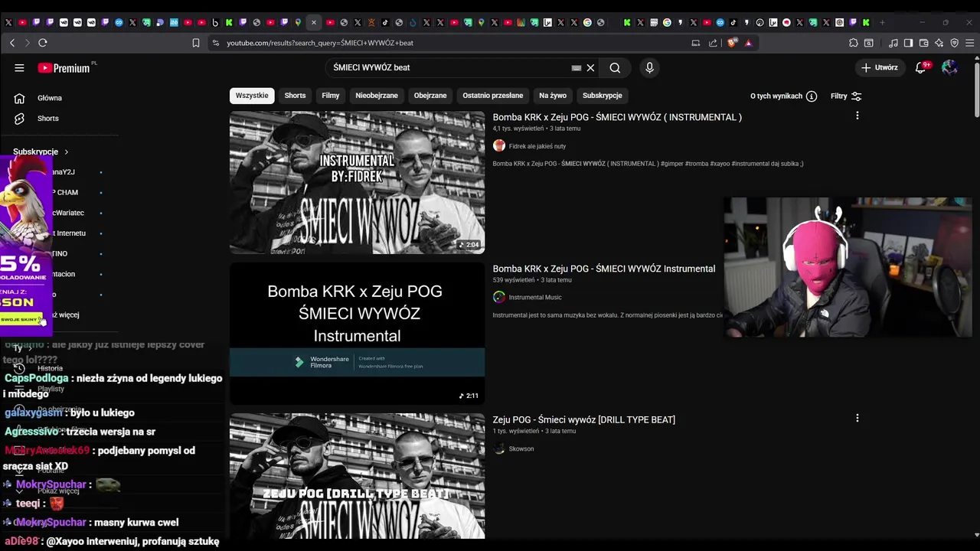Open YouTube notifications bell

921,67
